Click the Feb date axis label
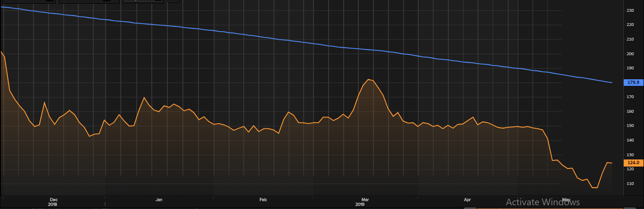The image size is (644, 209). [263, 200]
